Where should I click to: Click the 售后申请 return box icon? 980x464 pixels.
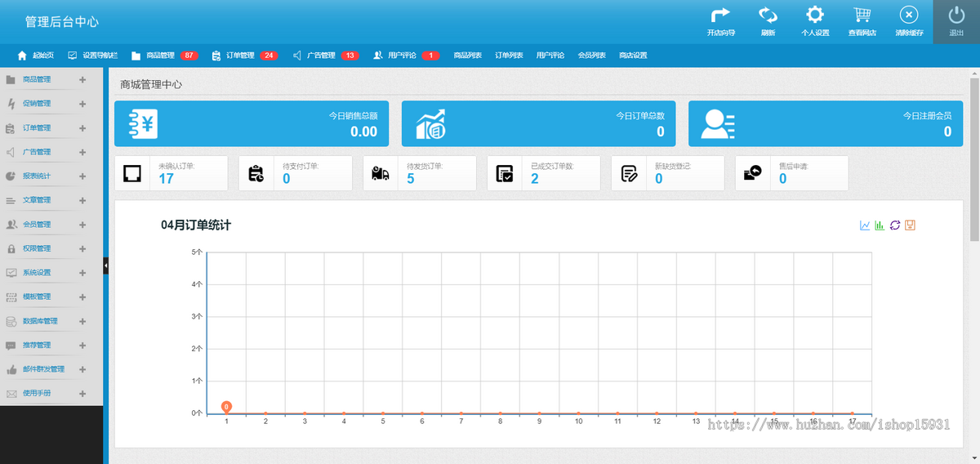[753, 173]
